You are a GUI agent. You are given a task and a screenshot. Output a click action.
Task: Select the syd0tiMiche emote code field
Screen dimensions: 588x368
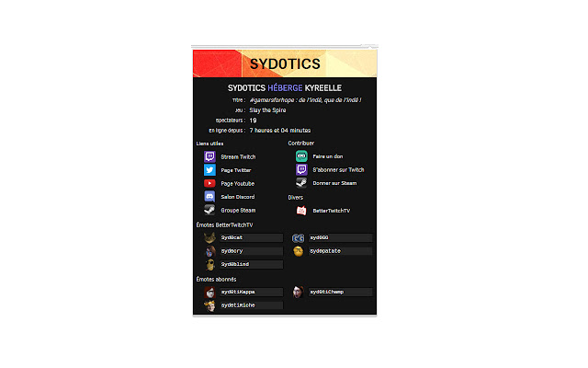click(x=251, y=305)
